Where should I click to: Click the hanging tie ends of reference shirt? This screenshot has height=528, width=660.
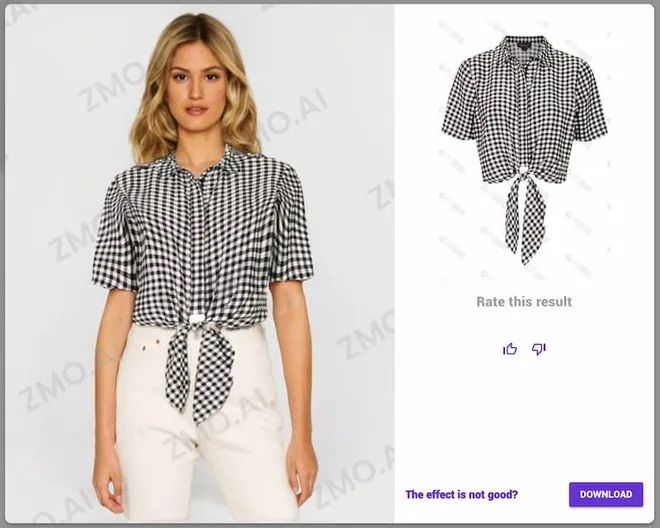point(526,219)
